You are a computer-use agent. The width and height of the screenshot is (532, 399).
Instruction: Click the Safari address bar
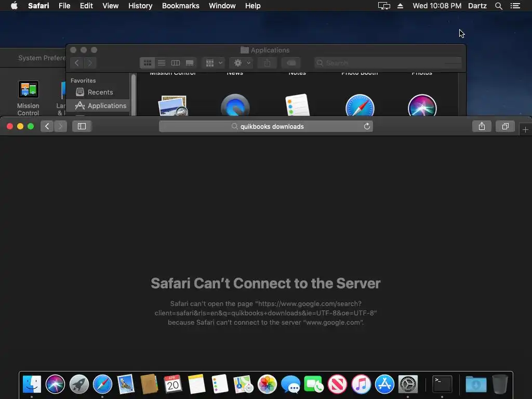[265, 126]
